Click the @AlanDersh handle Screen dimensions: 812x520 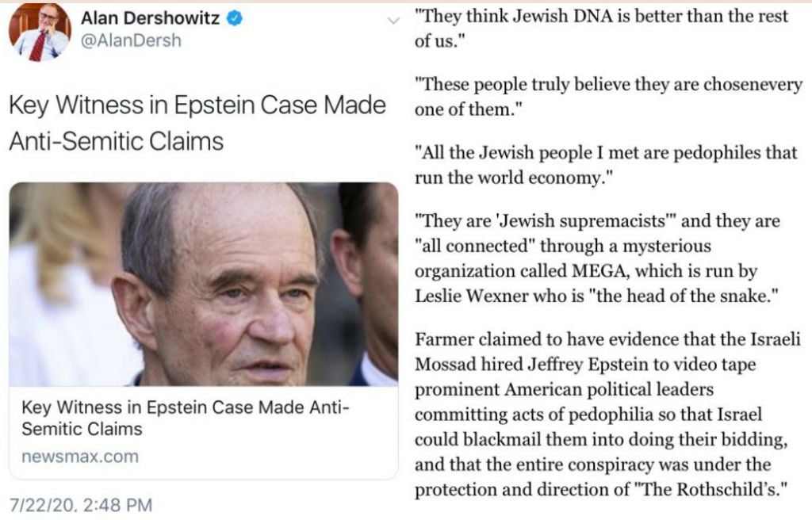[132, 40]
